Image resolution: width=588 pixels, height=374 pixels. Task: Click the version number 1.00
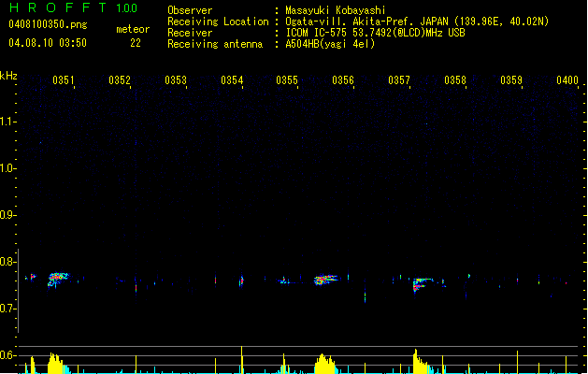point(127,8)
